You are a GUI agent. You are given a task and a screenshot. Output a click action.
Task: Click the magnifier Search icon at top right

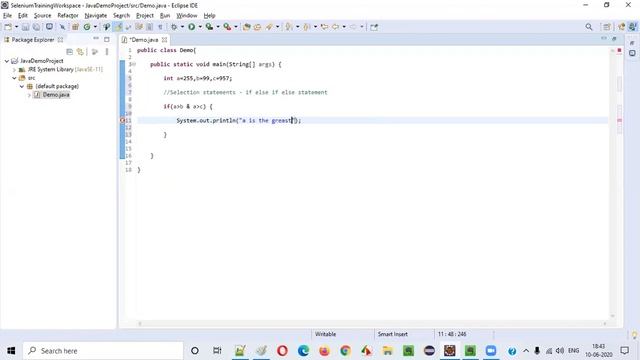(589, 27)
